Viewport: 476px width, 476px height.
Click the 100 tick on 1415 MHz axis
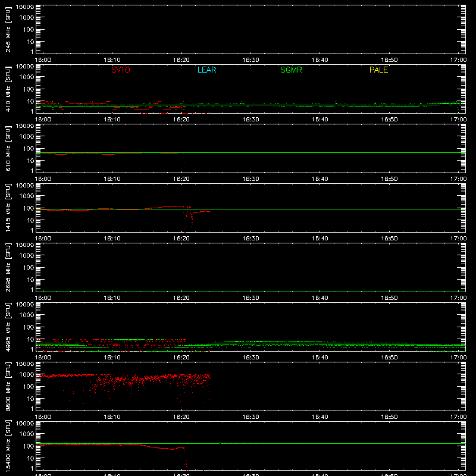tap(29, 208)
